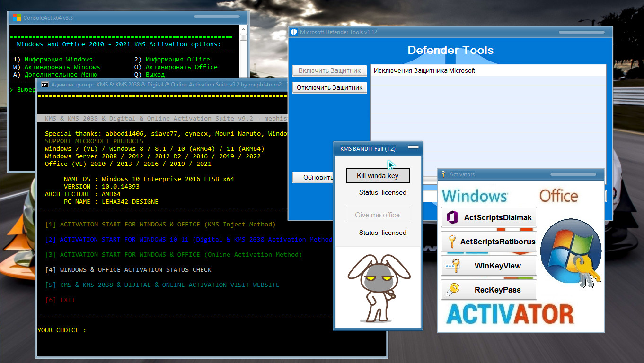
Task: Click the Office icon on the ActScriptsDialmak button
Action: [452, 217]
